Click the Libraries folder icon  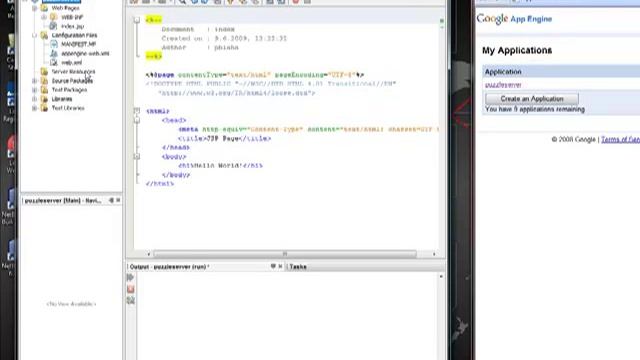click(x=44, y=99)
